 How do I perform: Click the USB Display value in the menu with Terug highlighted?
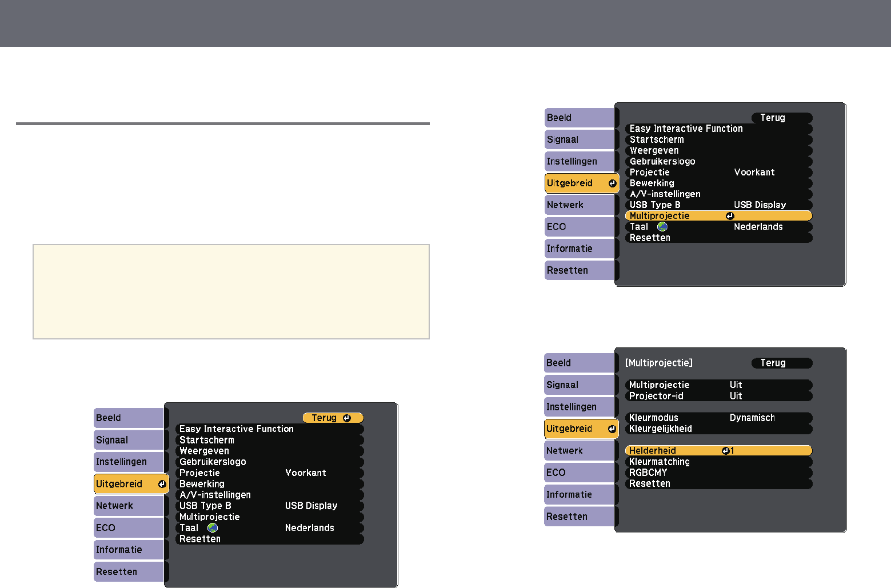[311, 506]
